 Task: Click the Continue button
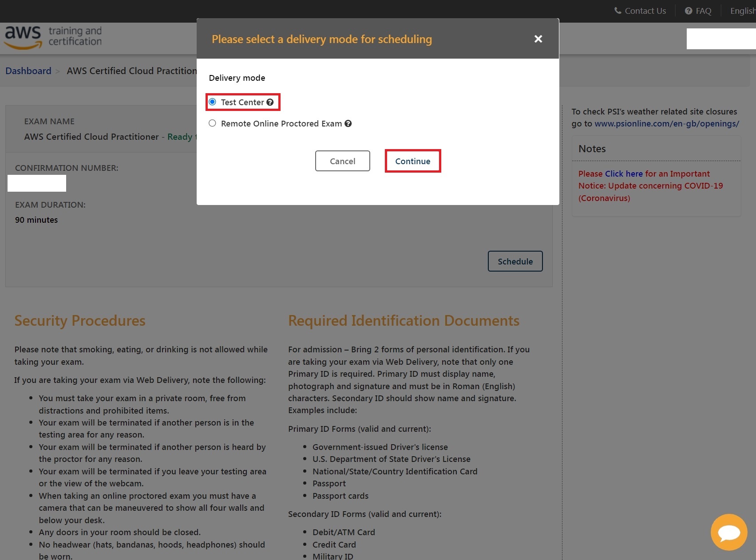[x=413, y=161]
